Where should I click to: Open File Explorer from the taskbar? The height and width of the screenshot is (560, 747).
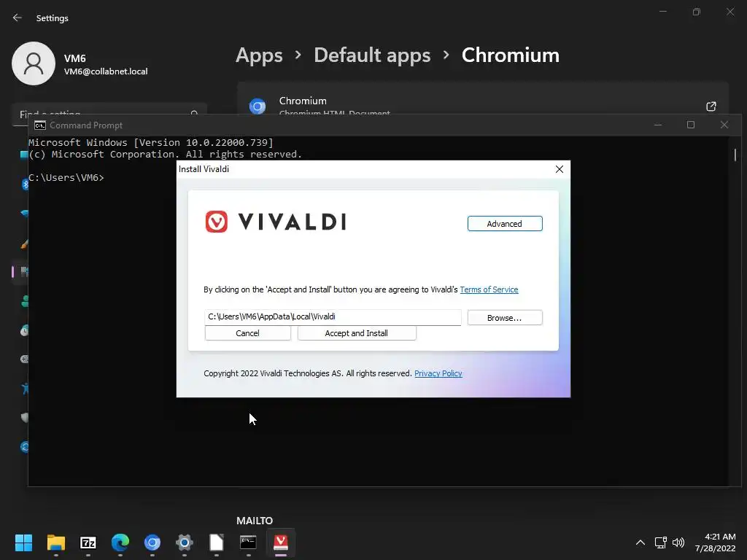pyautogui.click(x=55, y=542)
